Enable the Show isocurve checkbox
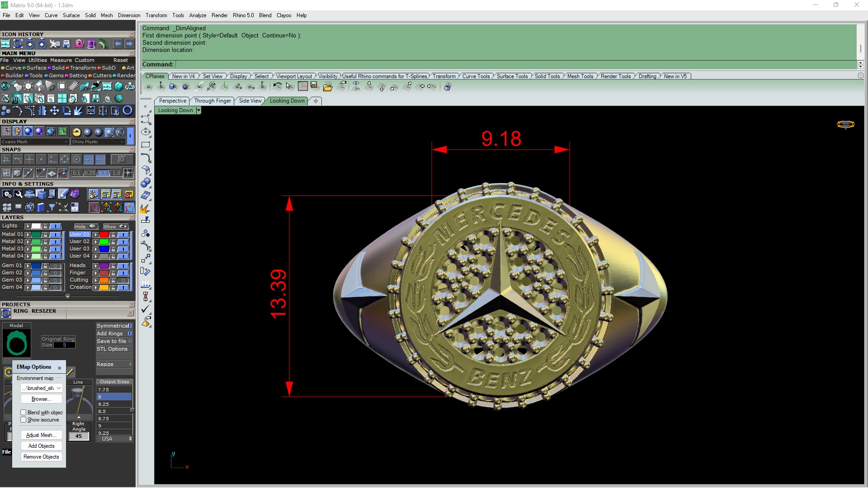This screenshot has width=868, height=488. (23, 420)
